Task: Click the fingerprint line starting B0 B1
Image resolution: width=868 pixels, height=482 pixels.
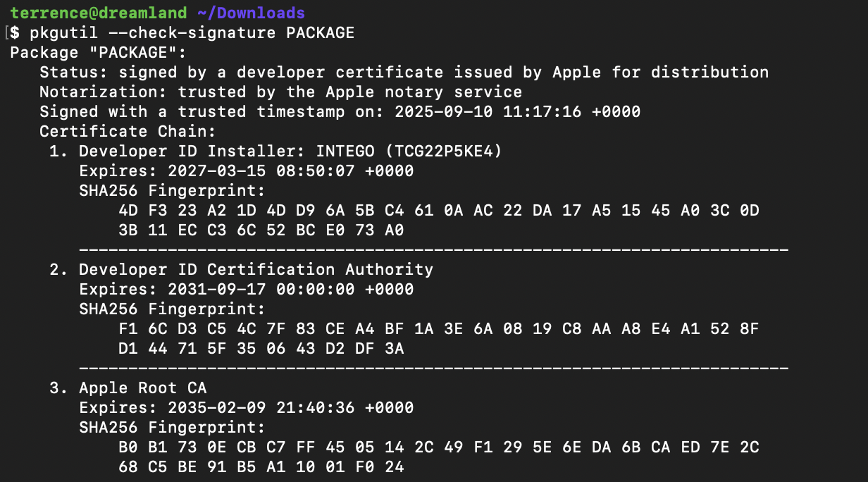Action: pyautogui.click(x=438, y=447)
